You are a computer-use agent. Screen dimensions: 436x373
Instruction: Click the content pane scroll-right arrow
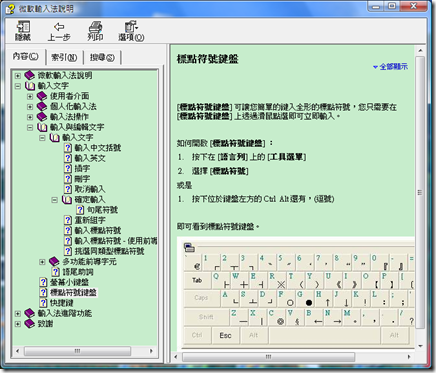click(x=409, y=357)
